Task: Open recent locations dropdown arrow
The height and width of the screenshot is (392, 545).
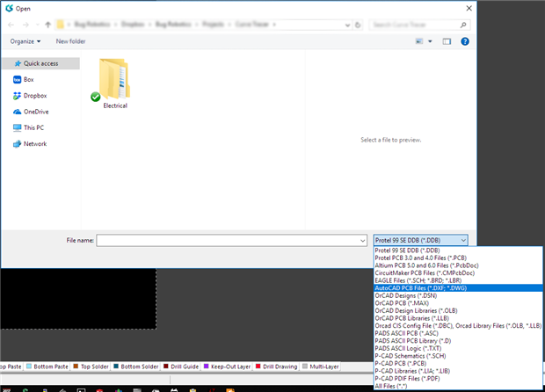Action: pyautogui.click(x=37, y=25)
